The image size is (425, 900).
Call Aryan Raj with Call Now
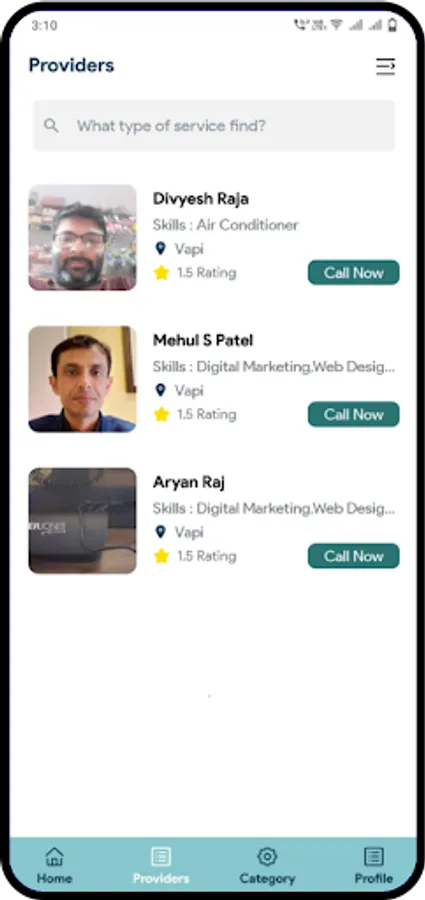click(354, 556)
